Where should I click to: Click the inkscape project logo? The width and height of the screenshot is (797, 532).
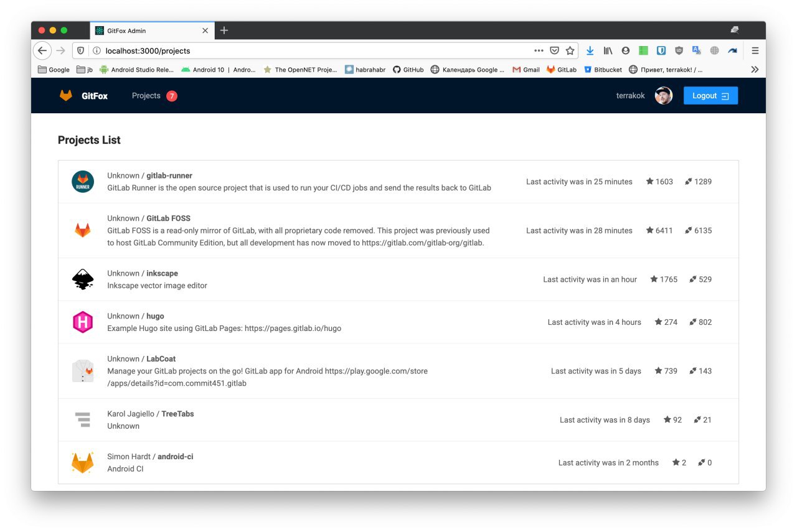pyautogui.click(x=83, y=279)
